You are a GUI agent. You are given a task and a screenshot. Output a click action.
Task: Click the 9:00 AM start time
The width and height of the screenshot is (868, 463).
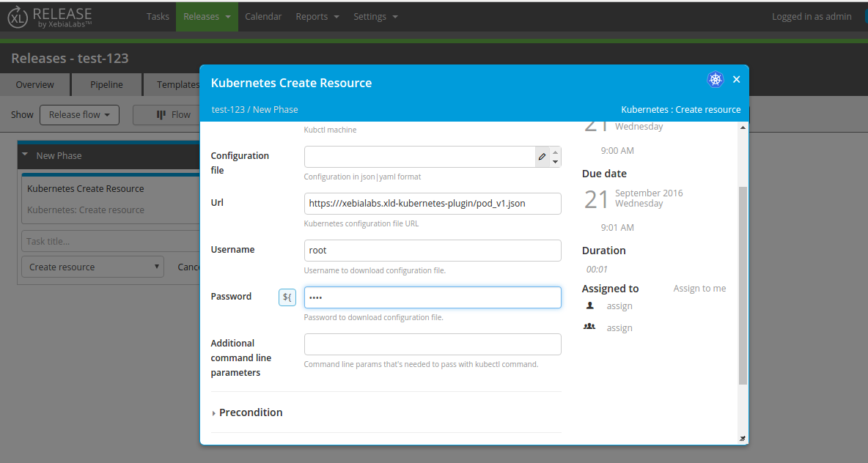pos(617,150)
